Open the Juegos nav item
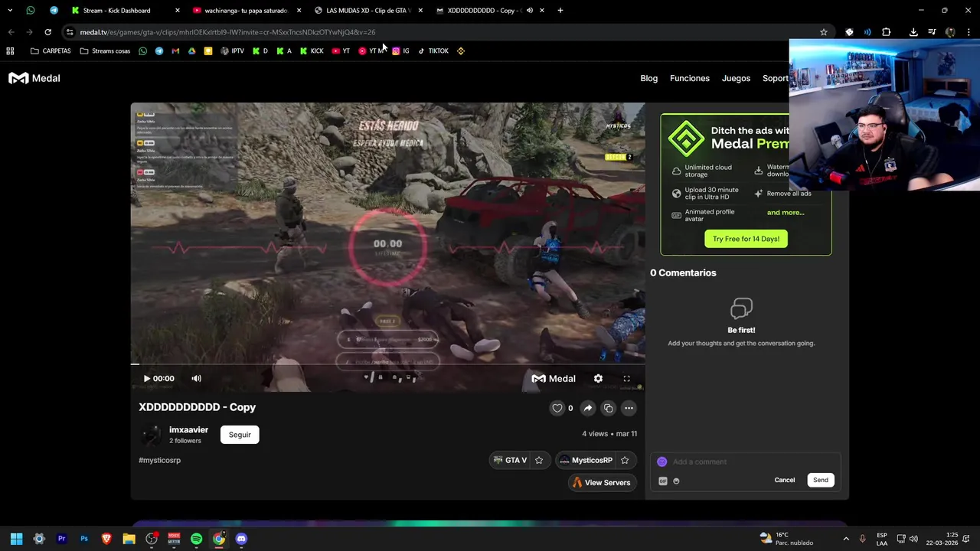This screenshot has height=551, width=980. pos(736,78)
